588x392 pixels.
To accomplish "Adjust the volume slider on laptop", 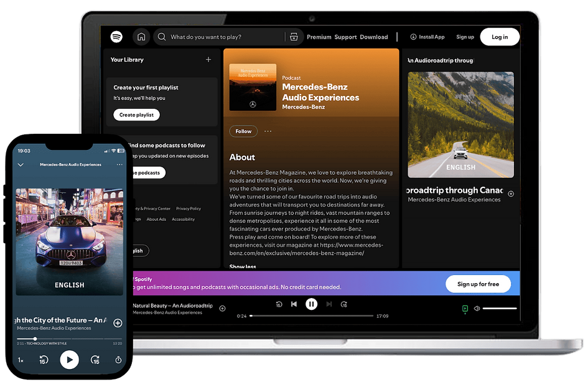I will coord(500,309).
